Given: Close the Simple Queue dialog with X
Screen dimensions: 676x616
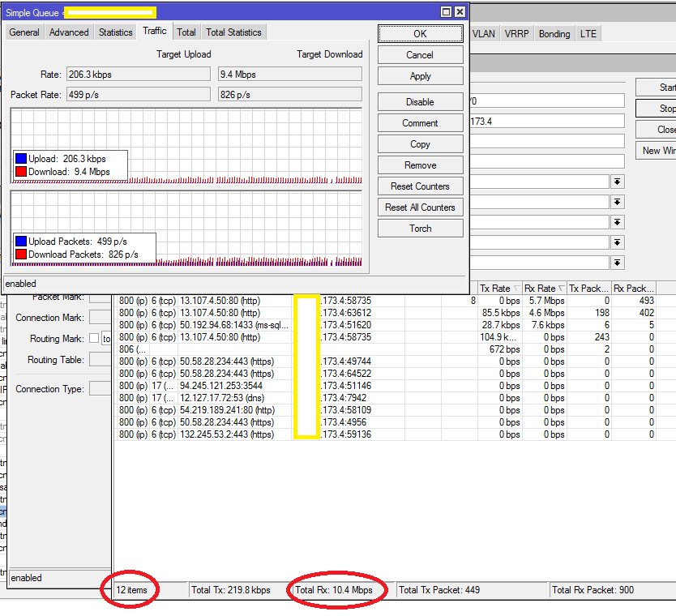Looking at the screenshot, I should coord(460,12).
